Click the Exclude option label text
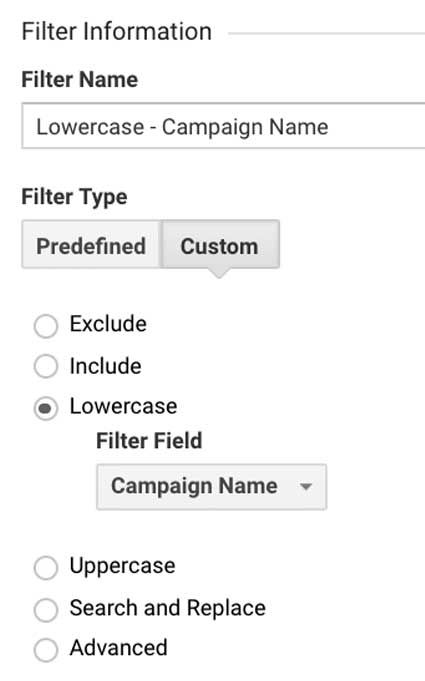The width and height of the screenshot is (425, 681). pos(108,324)
